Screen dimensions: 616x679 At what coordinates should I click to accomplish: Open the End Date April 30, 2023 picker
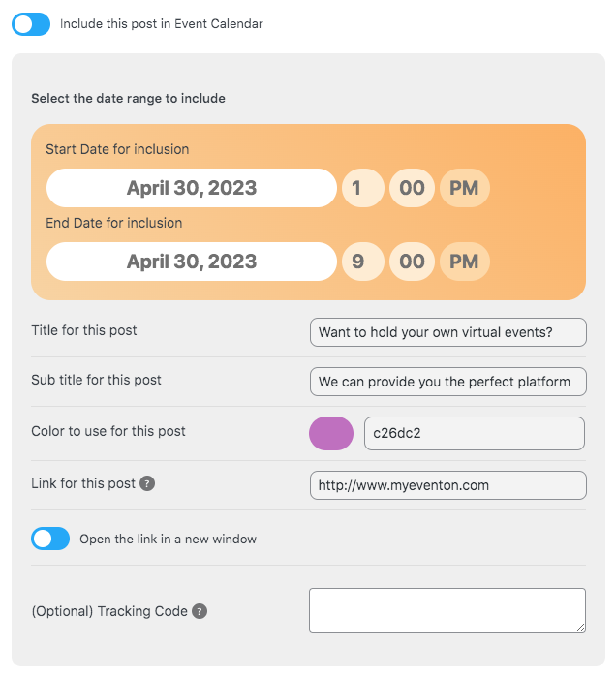tap(192, 262)
